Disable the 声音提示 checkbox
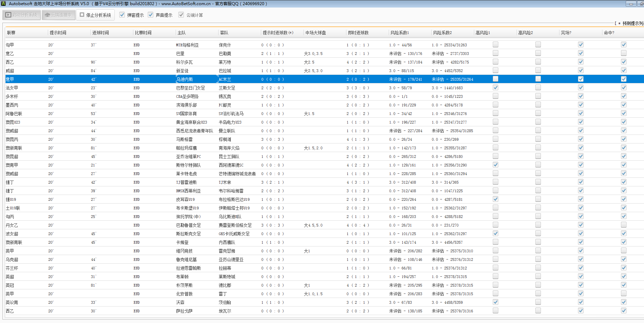This screenshot has height=323, width=644. pyautogui.click(x=151, y=15)
